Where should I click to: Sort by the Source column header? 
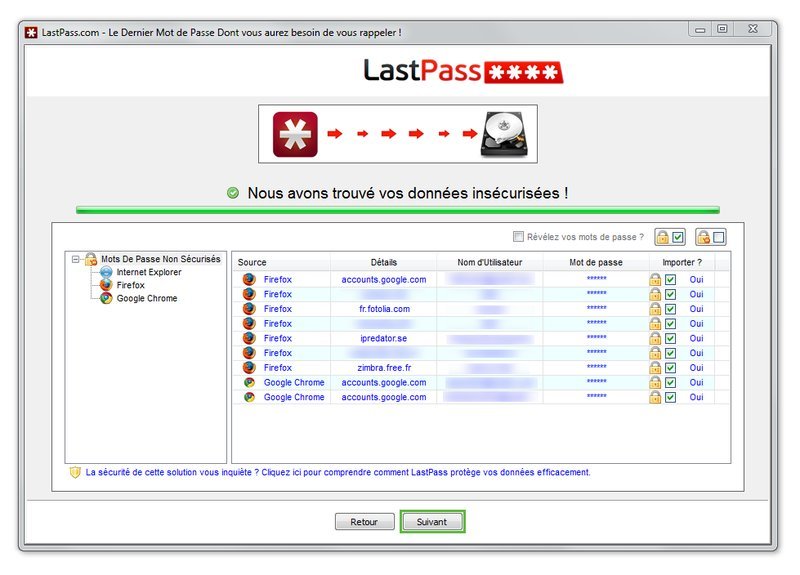coord(282,262)
